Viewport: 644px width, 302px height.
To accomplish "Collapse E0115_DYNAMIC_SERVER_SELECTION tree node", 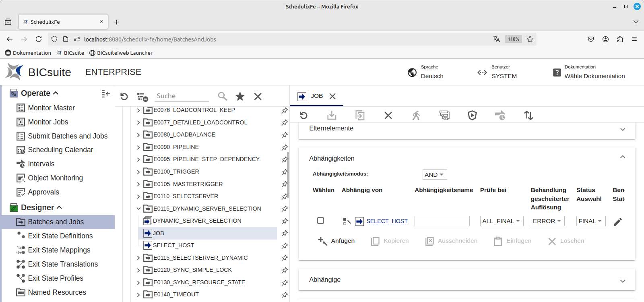I will click(138, 209).
